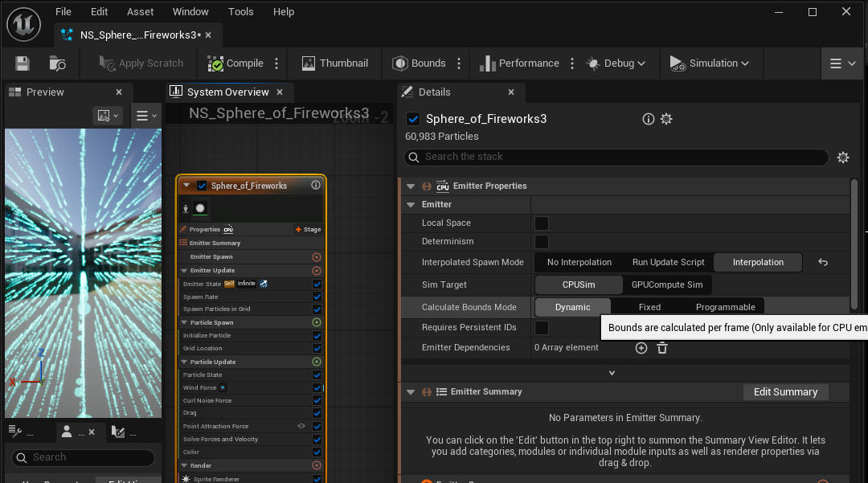868x483 pixels.
Task: Toggle Point Attraction Force eye visibility icon
Action: 301,426
